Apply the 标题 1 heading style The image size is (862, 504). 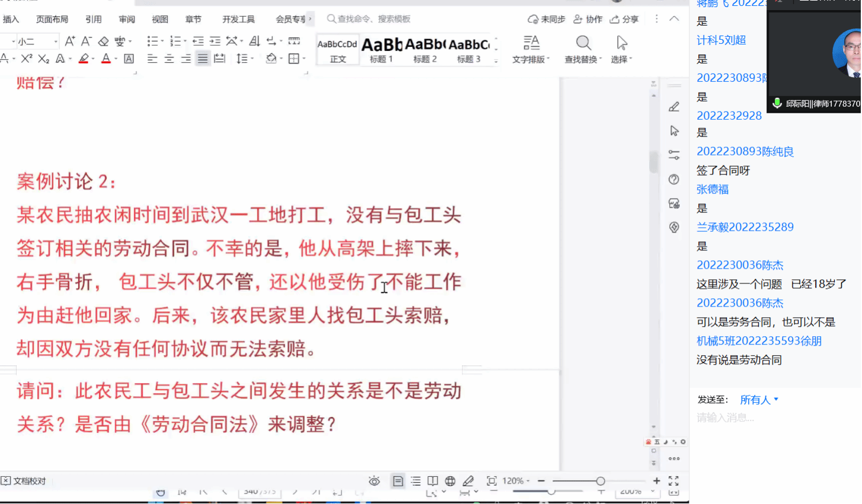coord(381,50)
